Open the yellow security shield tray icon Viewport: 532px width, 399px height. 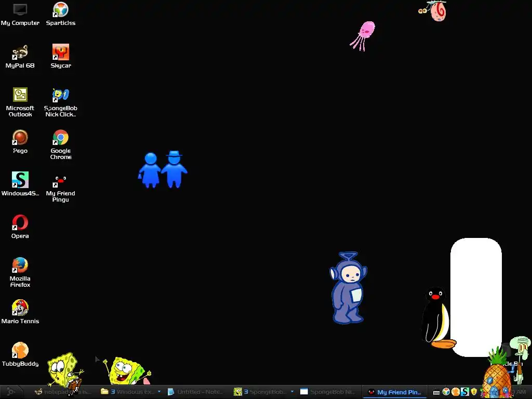(474, 392)
